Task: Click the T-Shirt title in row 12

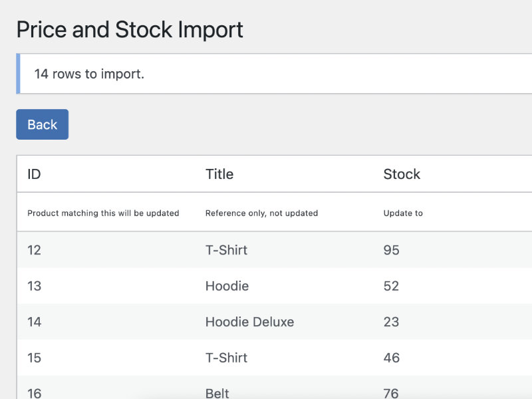Action: (x=226, y=250)
